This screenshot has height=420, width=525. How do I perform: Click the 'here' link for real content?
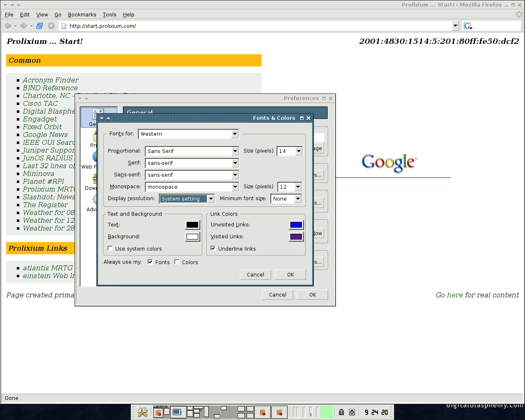coord(455,295)
